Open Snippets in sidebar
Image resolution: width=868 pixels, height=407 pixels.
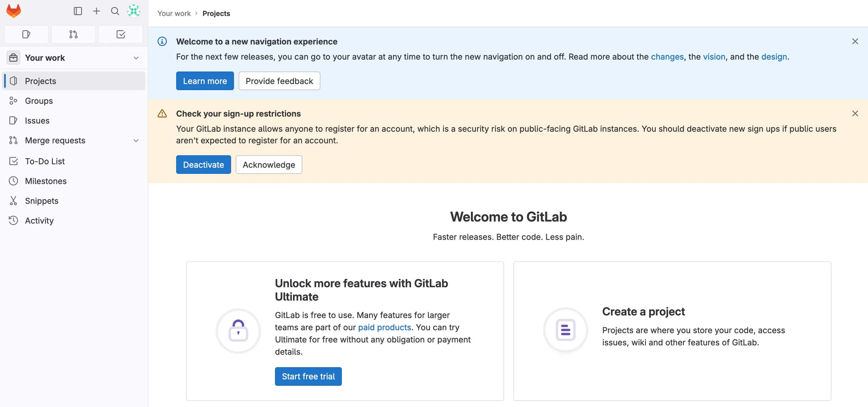[x=74, y=201]
